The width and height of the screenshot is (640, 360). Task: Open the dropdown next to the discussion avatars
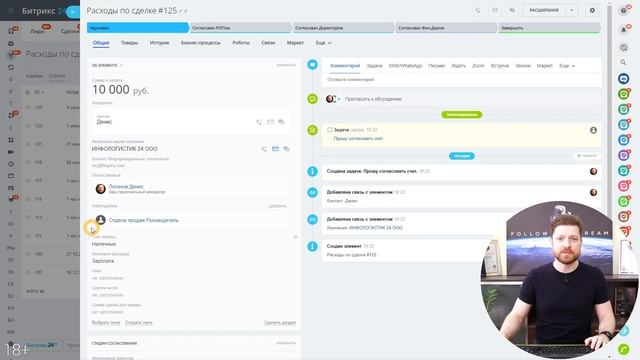coord(339,99)
